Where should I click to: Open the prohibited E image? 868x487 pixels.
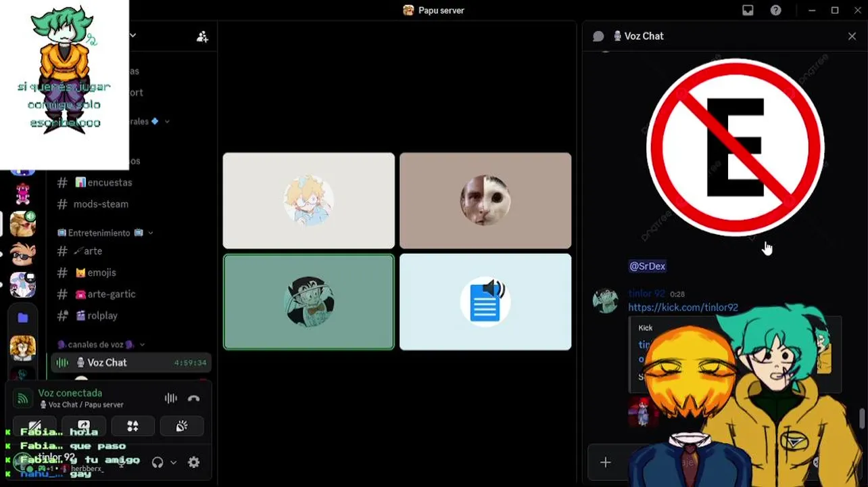point(736,147)
